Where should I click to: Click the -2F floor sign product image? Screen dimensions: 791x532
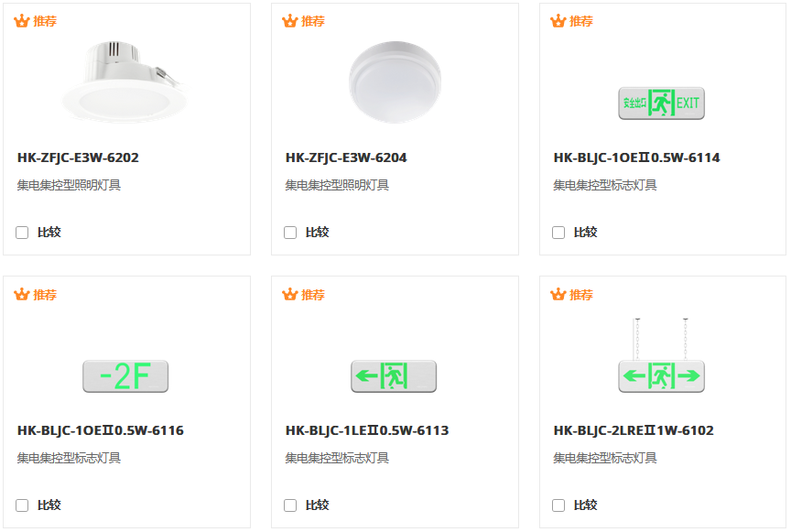click(125, 375)
